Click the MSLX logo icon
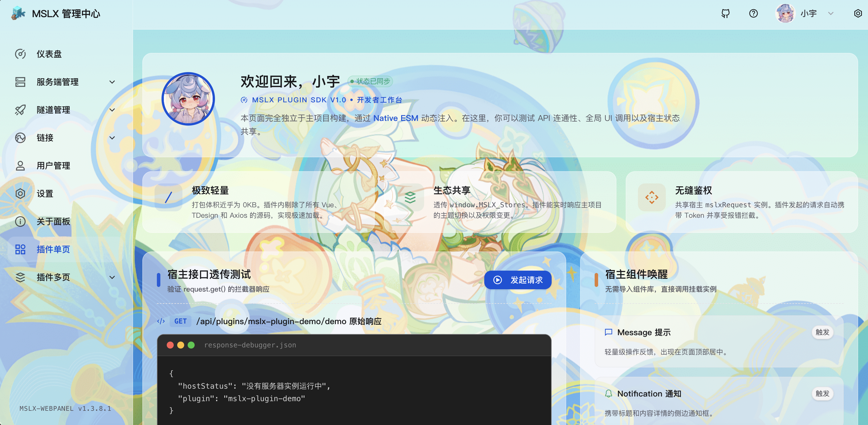Image resolution: width=868 pixels, height=425 pixels. coord(18,13)
